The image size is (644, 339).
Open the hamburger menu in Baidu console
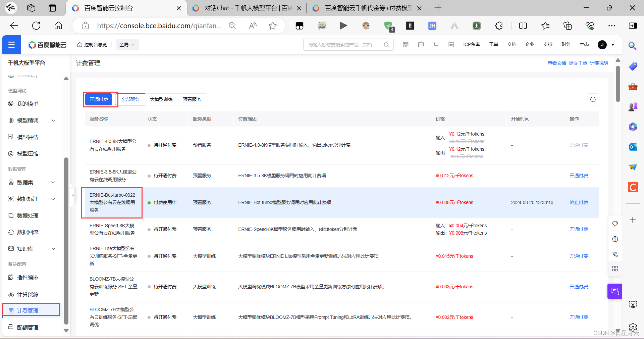coord(11,45)
